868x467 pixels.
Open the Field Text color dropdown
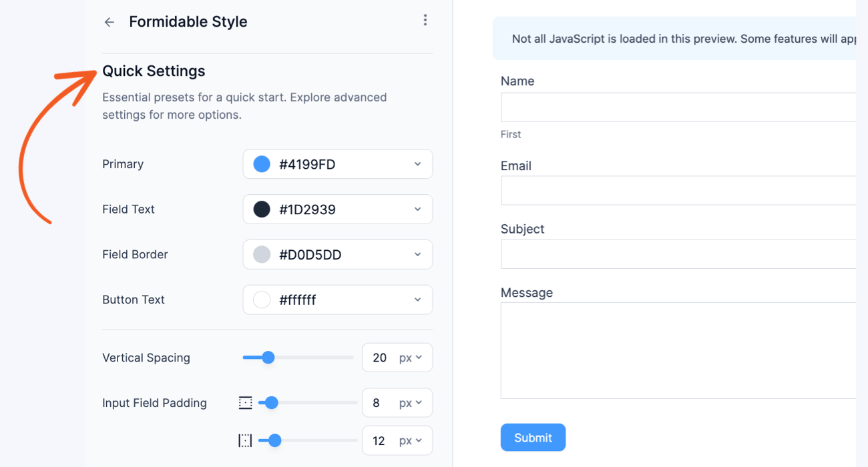[x=338, y=209]
